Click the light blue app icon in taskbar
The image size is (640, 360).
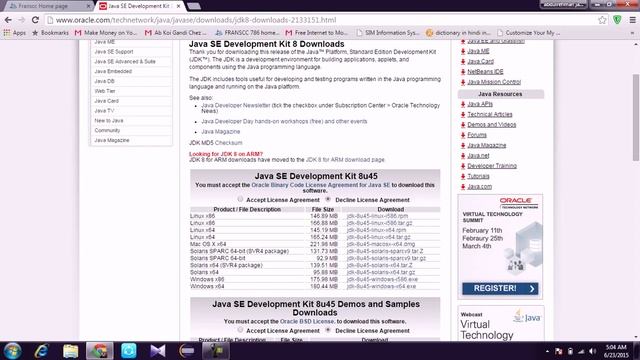pyautogui.click(x=129, y=351)
